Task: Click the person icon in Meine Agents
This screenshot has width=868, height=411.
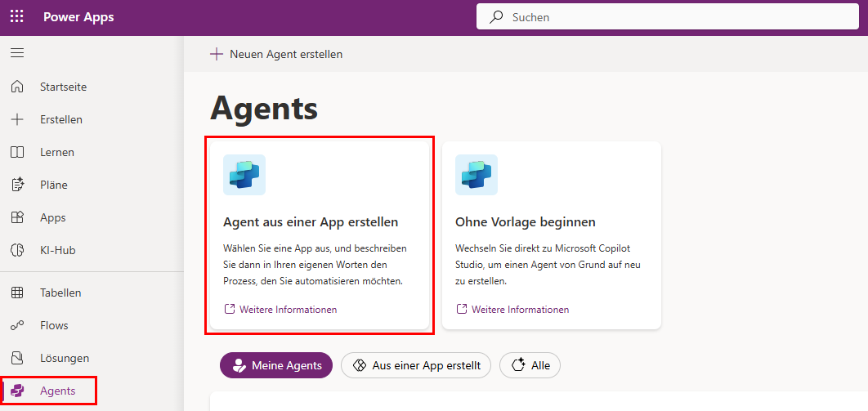Action: 239,365
